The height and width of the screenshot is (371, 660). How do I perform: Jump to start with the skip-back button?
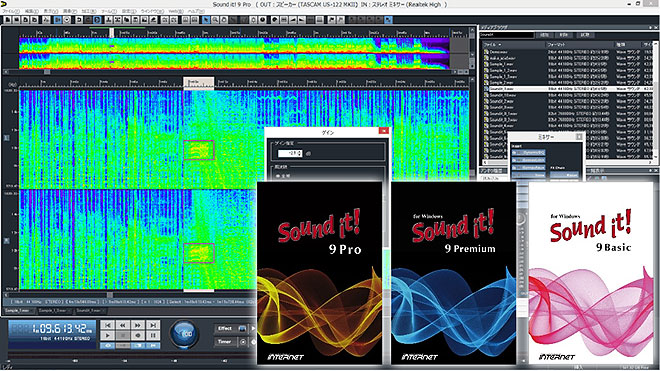[108, 325]
